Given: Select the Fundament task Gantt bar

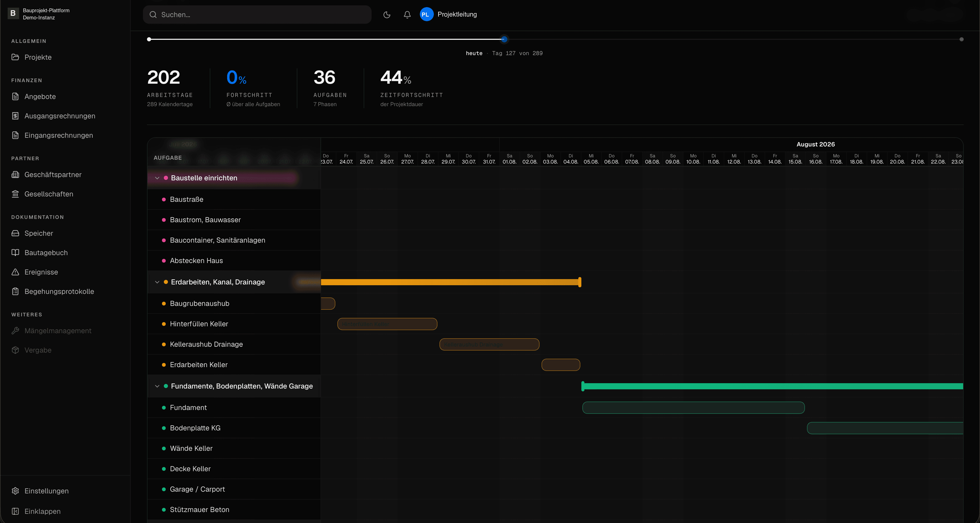Looking at the screenshot, I should 694,407.
